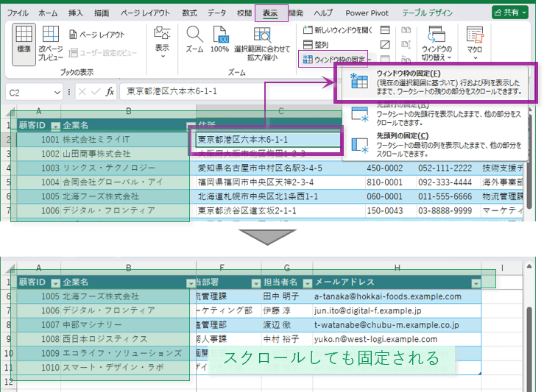This screenshot has width=544, height=392.
Task: Open ウィンドウの切り替え dropdown
Action: tap(437, 43)
